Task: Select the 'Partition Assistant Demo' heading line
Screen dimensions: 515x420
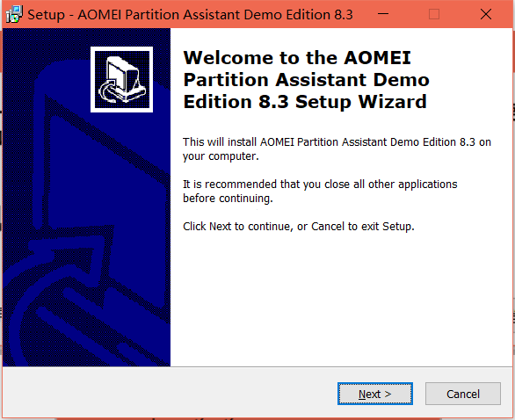Action: tap(306, 80)
